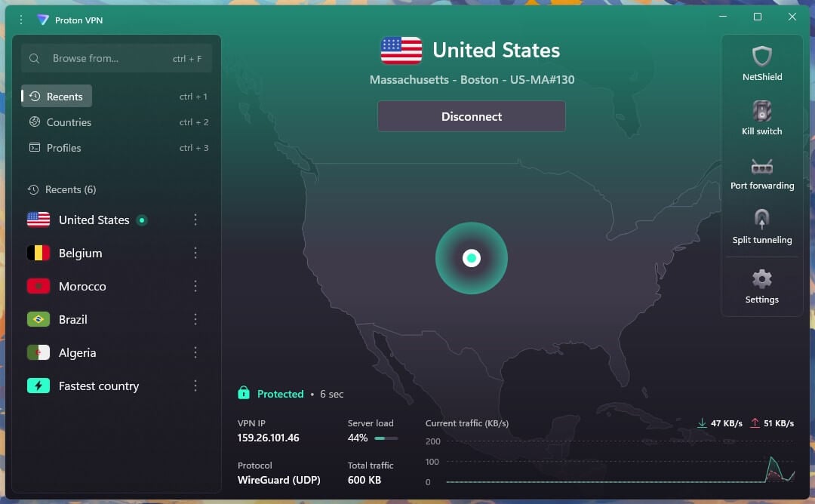
Task: Open options for Morocco entry
Action: [x=195, y=286]
